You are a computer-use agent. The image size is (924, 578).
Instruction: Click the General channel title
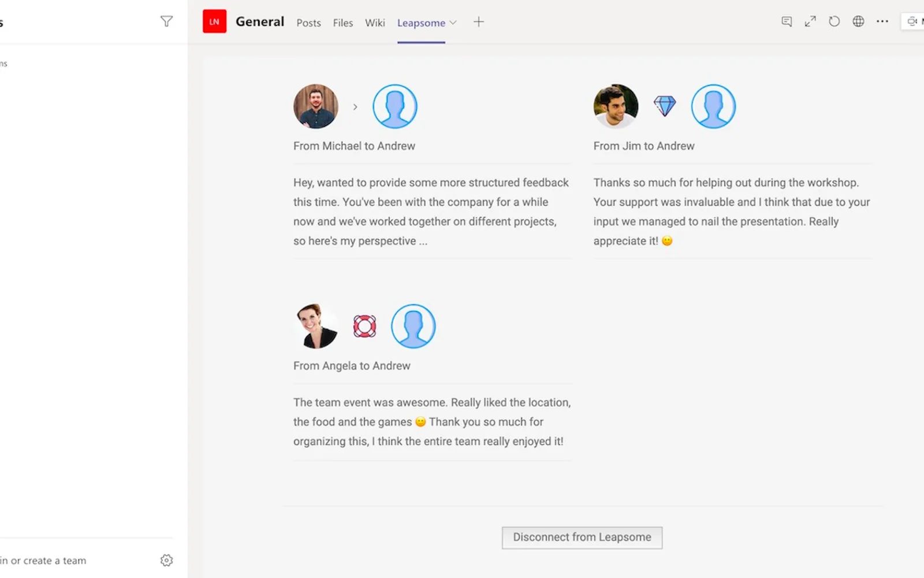pyautogui.click(x=260, y=21)
